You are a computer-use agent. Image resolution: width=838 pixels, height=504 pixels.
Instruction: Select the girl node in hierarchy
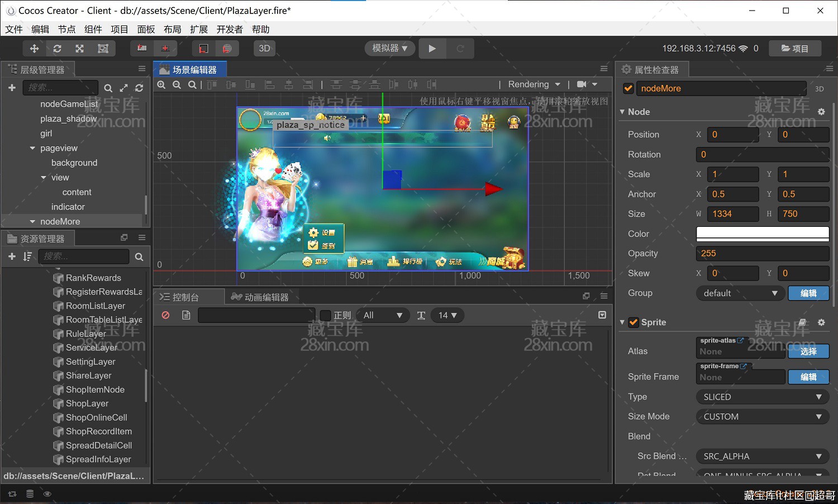click(46, 134)
